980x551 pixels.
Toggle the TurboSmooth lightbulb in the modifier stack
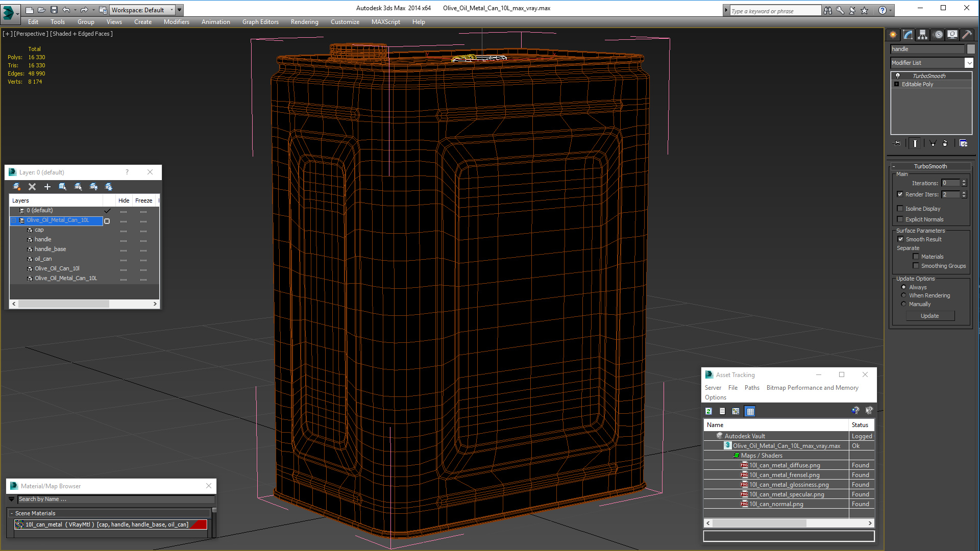point(898,76)
